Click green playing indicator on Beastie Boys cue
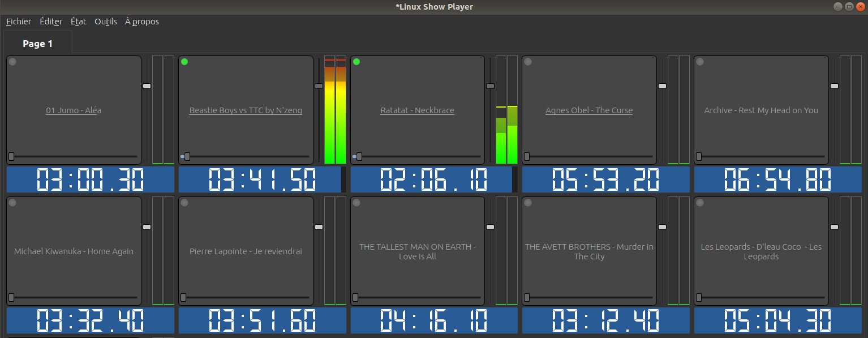868x338 pixels. pyautogui.click(x=184, y=62)
